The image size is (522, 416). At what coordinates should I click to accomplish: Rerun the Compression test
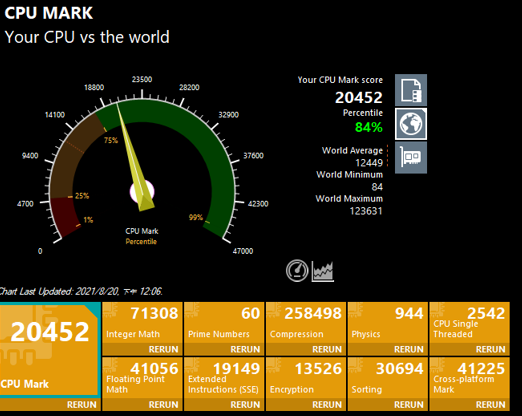coord(327,349)
